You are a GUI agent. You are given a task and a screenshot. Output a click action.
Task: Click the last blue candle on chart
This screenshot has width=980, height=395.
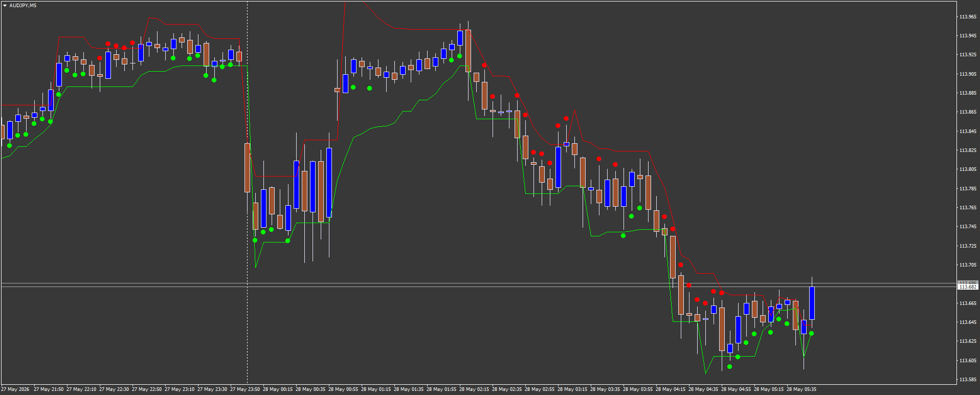pyautogui.click(x=812, y=303)
